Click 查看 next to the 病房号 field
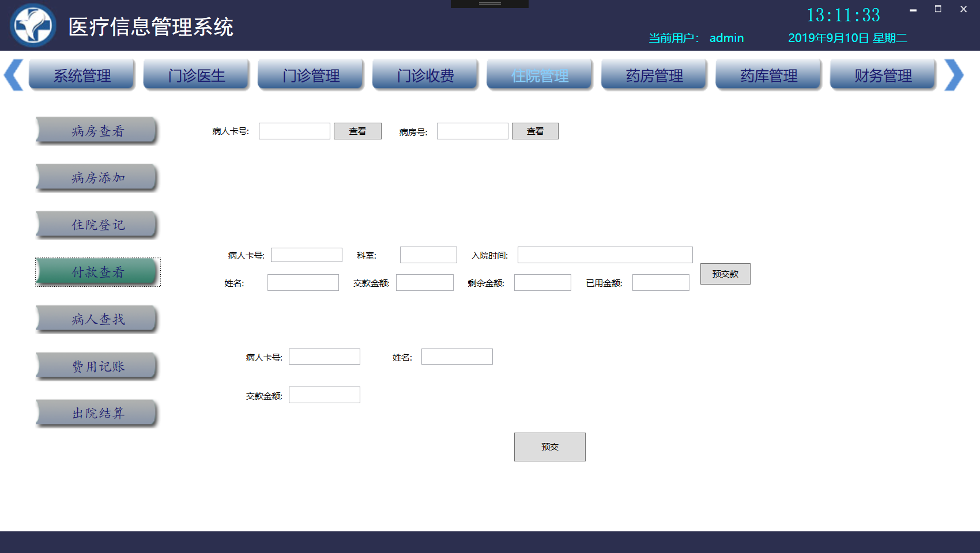This screenshot has width=980, height=553. (x=535, y=131)
